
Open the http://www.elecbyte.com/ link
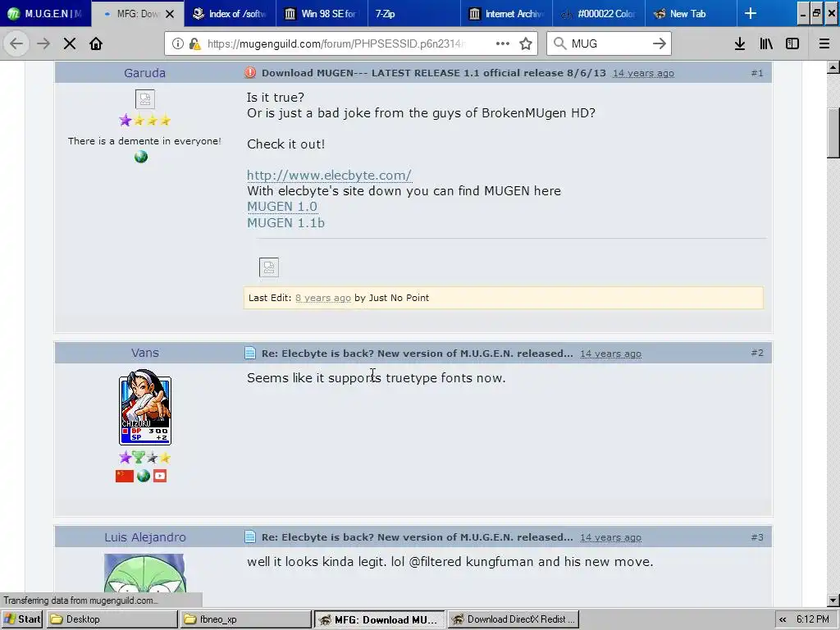coord(329,176)
